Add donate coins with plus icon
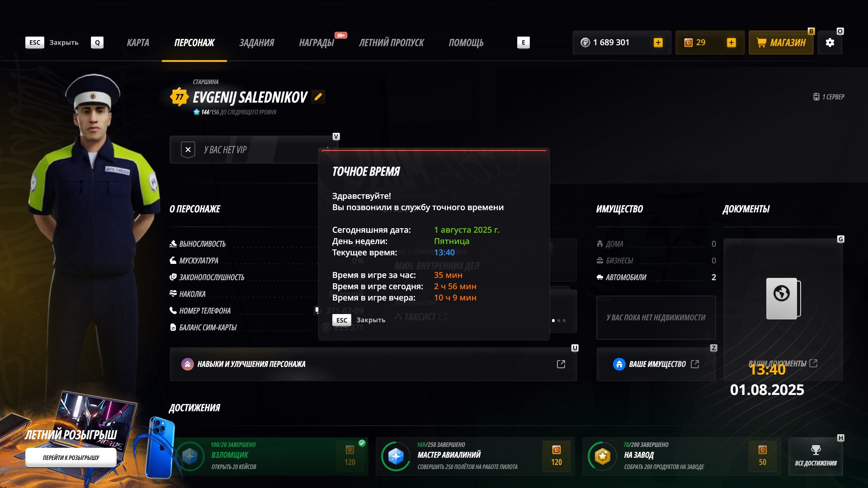Image resolution: width=868 pixels, height=488 pixels. click(731, 42)
